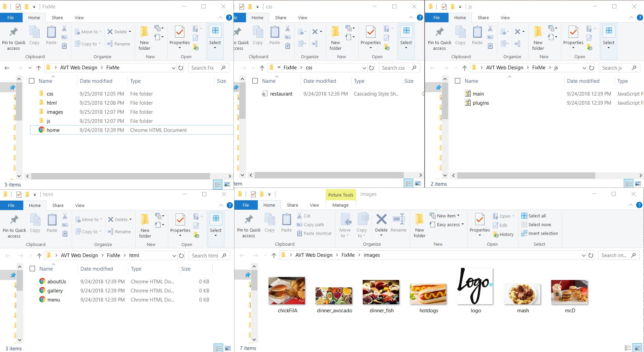This screenshot has height=352, width=644.
Task: Click Invert selection in images window
Action: tap(539, 233)
